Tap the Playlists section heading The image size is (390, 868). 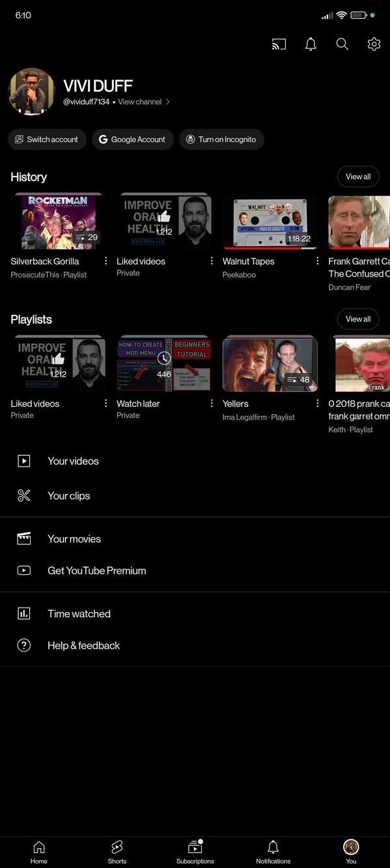pyautogui.click(x=31, y=320)
